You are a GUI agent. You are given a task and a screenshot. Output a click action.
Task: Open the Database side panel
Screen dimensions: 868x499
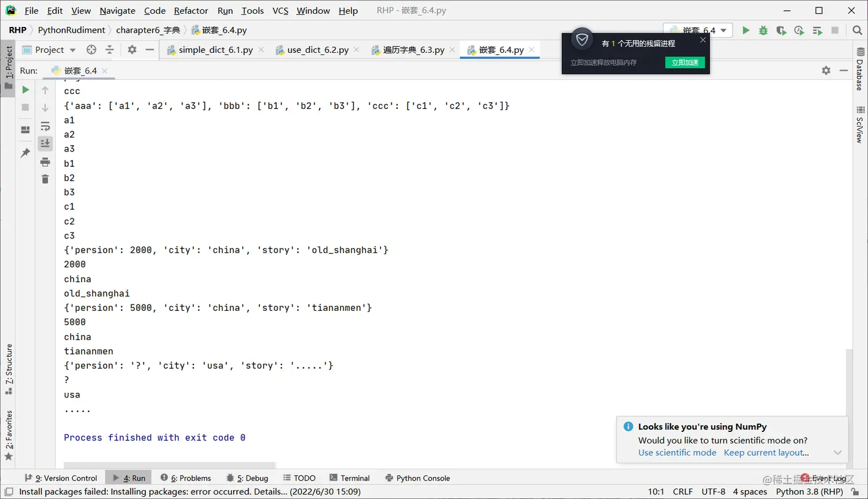click(x=860, y=69)
